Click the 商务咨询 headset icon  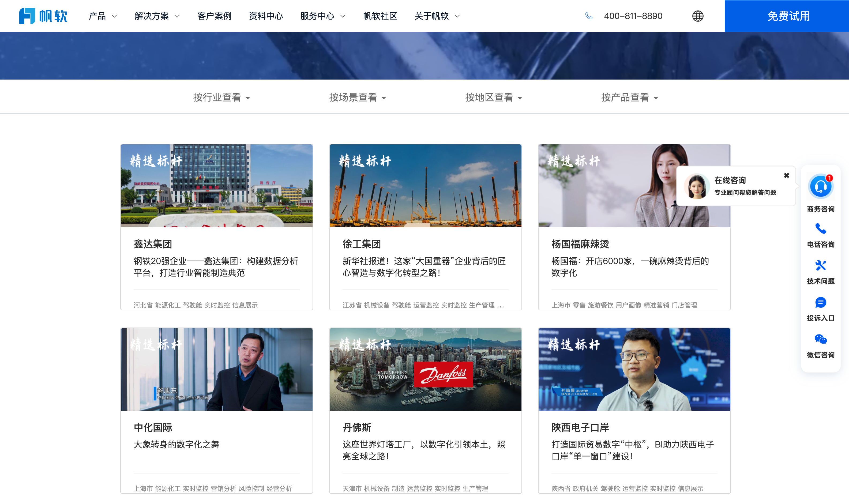point(820,186)
